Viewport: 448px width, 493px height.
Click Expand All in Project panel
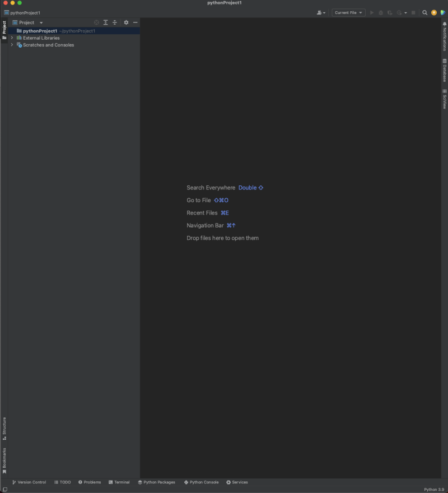point(106,22)
